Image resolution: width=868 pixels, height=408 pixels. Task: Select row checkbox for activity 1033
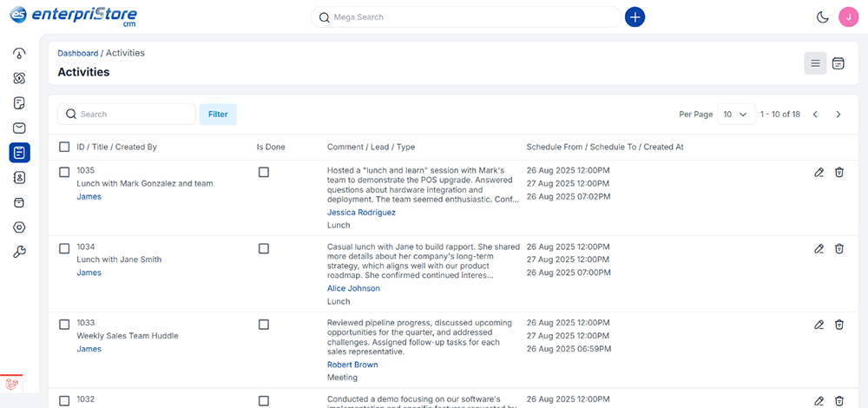[x=64, y=325]
